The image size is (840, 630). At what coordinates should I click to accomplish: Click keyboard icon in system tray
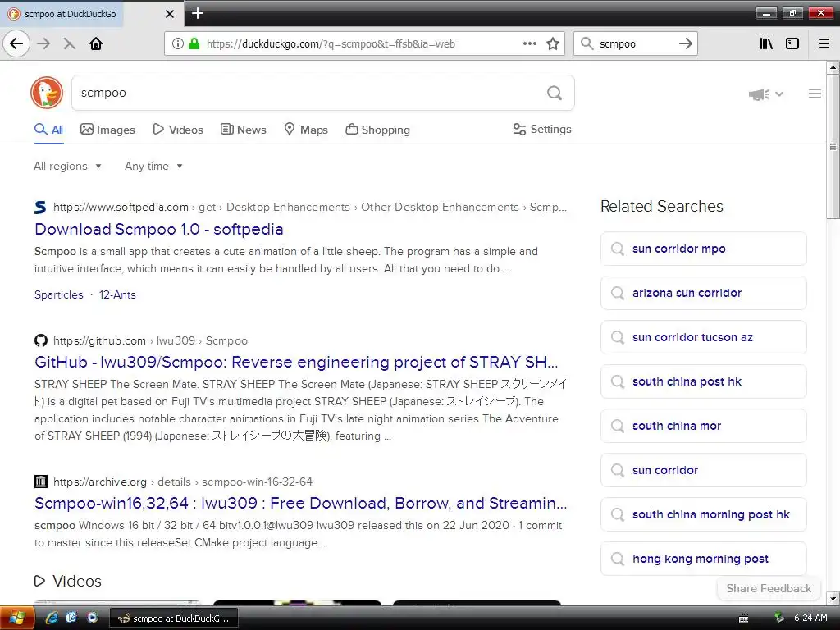coord(743,619)
